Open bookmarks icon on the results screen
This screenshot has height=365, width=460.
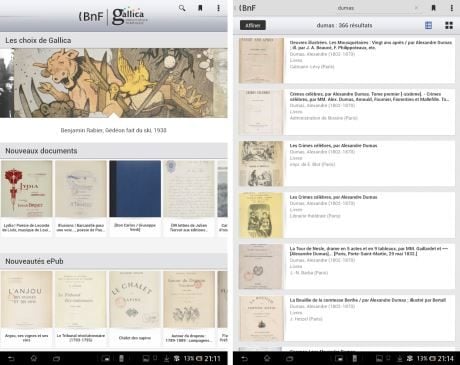[x=434, y=8]
